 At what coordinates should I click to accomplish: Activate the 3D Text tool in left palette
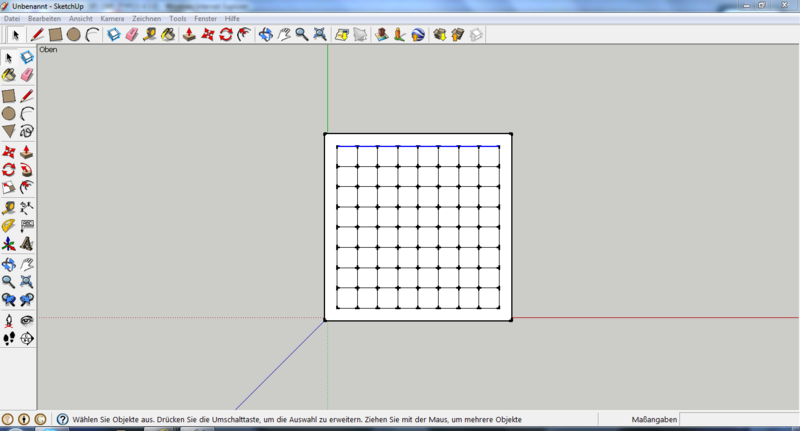pos(27,243)
